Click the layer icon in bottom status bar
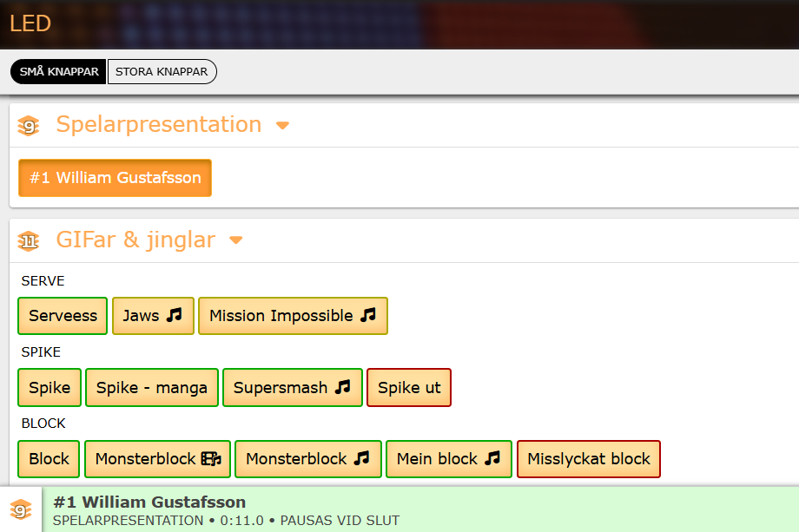Viewport: 799px width, 532px height. tap(21, 510)
